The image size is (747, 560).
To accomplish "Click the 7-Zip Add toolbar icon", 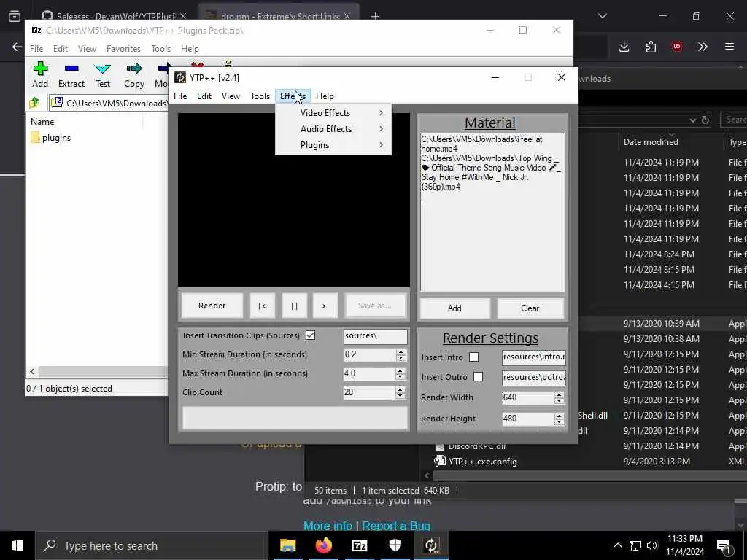I will click(40, 75).
